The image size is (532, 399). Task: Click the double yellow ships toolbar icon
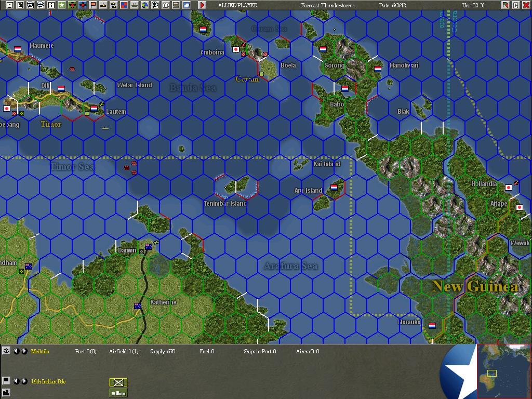click(x=113, y=5)
